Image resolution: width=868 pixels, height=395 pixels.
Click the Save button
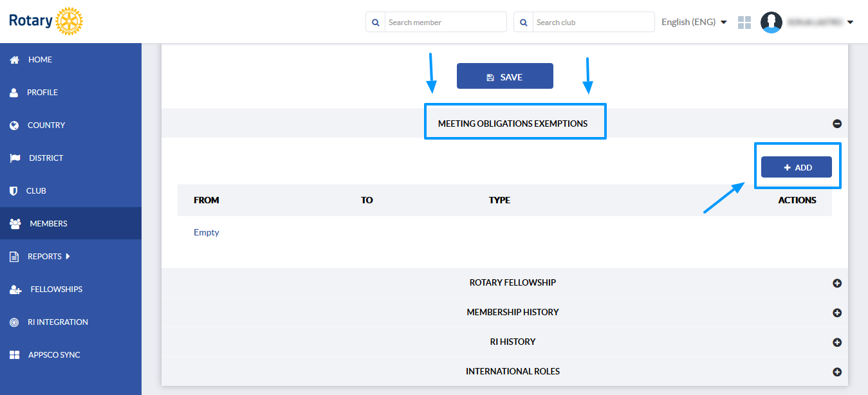[x=505, y=77]
